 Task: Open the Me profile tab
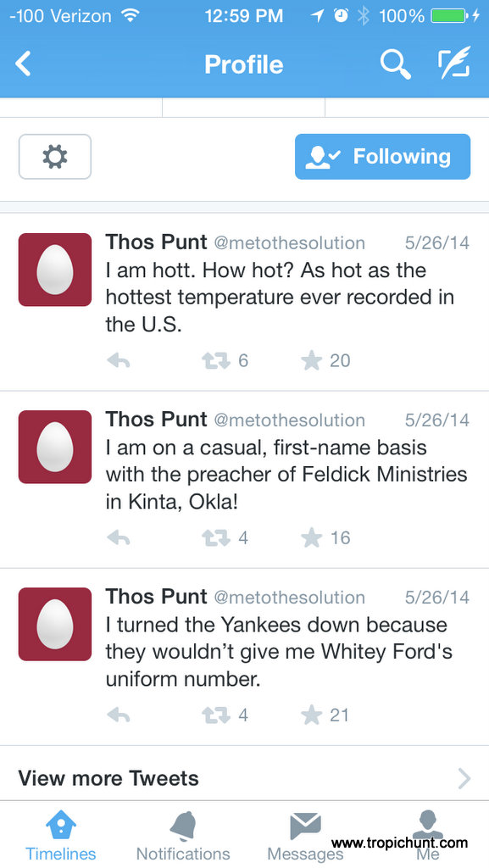click(x=428, y=835)
